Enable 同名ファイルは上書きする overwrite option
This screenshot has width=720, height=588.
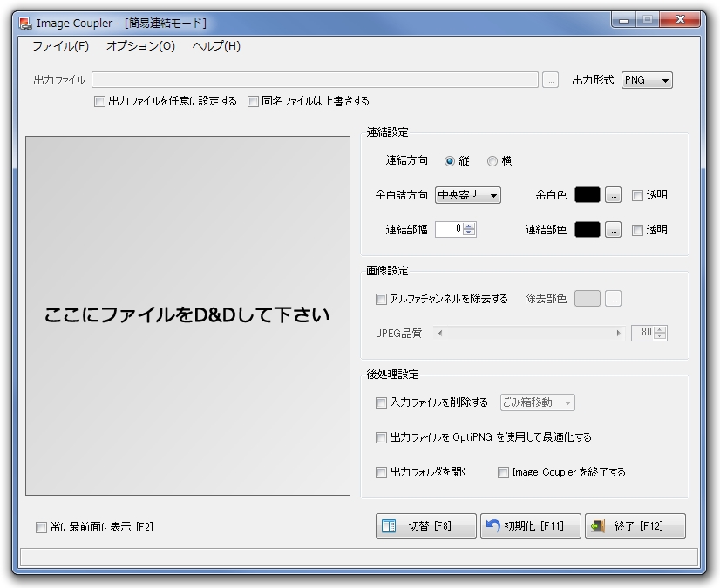tap(253, 100)
